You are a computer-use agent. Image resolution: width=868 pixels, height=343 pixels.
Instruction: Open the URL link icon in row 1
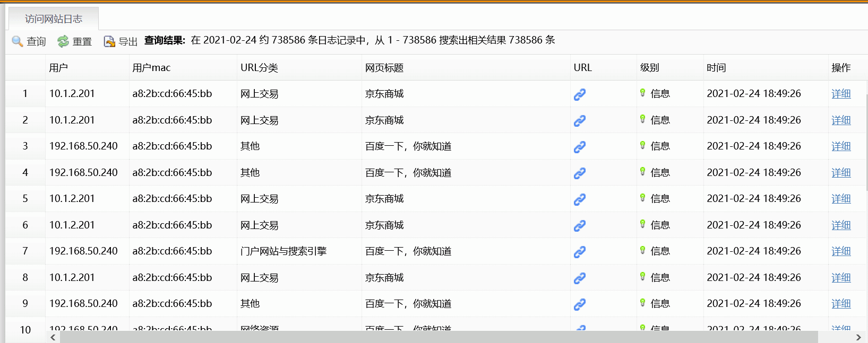click(580, 94)
